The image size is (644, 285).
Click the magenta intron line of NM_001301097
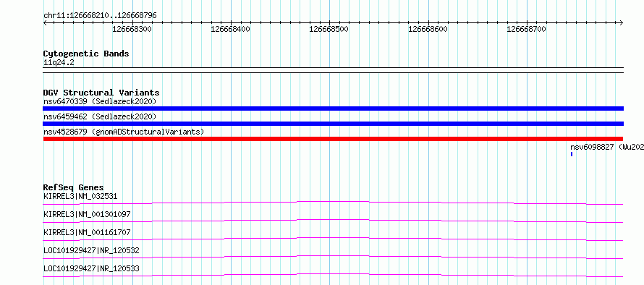pos(333,220)
